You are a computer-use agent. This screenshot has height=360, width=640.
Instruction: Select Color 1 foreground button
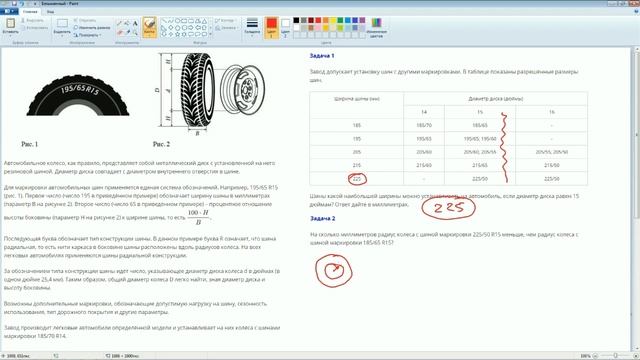tap(271, 27)
